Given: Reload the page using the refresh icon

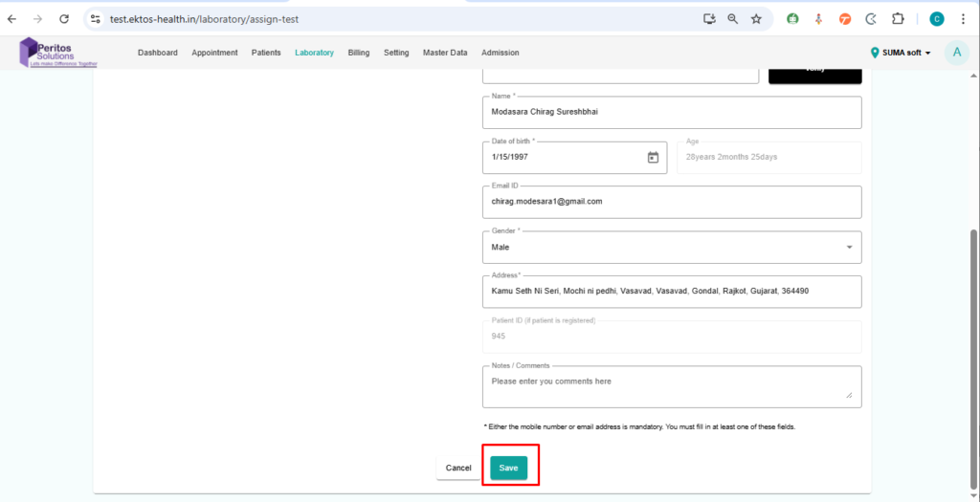Looking at the screenshot, I should pyautogui.click(x=64, y=19).
